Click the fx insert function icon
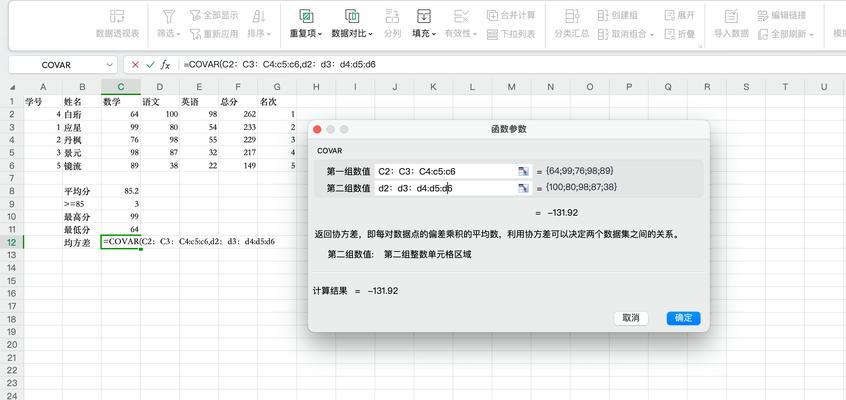 click(166, 65)
